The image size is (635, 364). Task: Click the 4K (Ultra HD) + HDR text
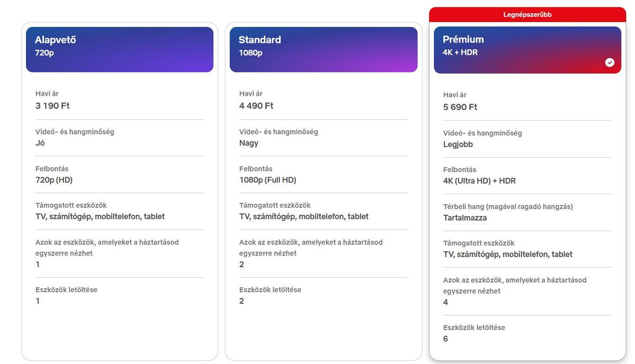click(479, 181)
